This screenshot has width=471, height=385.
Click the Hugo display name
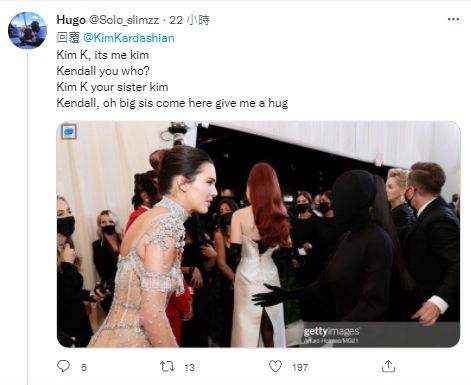[71, 20]
